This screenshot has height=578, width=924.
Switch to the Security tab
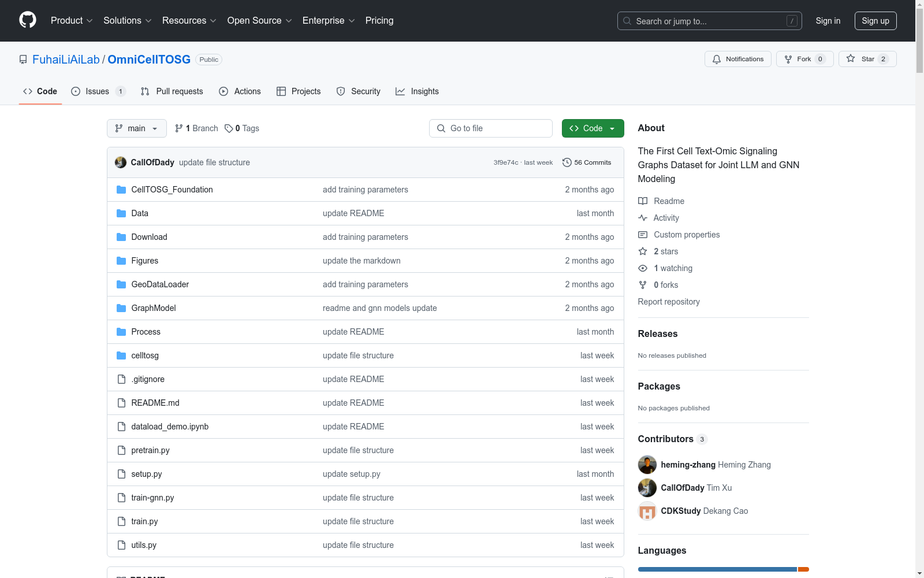pyautogui.click(x=359, y=91)
